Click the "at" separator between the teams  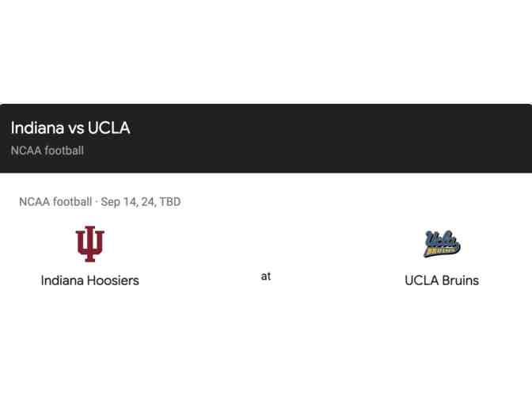tap(266, 276)
